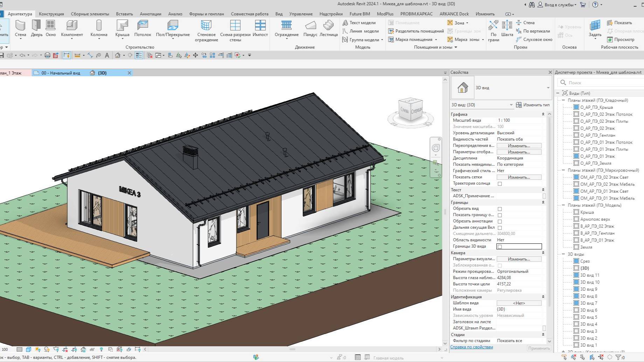Open the Конструкция ribbon tab

[51, 14]
